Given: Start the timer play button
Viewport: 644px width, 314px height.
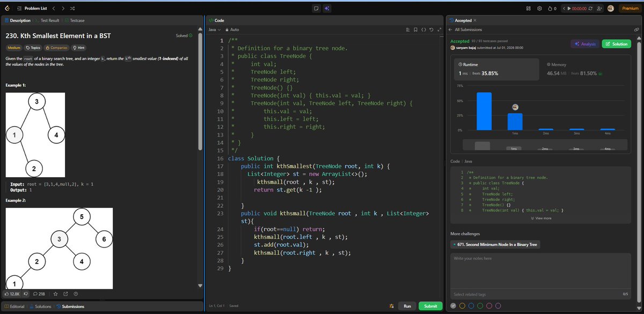Looking at the screenshot, I should click(568, 9).
